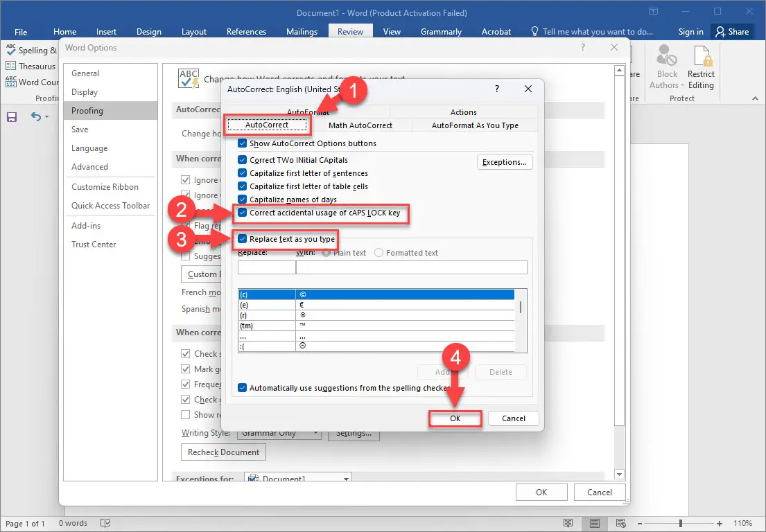Click the Spelling & Grammar check icon

point(10,49)
